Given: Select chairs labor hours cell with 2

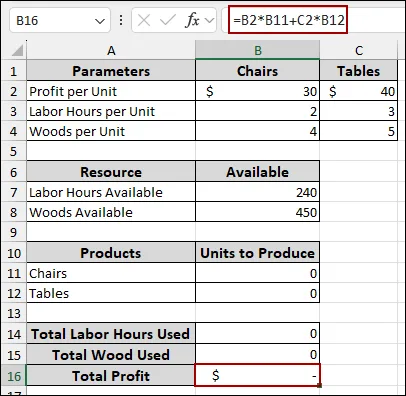Looking at the screenshot, I should click(257, 111).
